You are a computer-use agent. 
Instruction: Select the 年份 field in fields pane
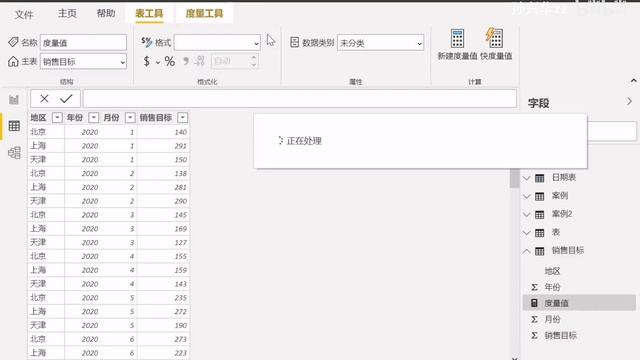pos(552,287)
